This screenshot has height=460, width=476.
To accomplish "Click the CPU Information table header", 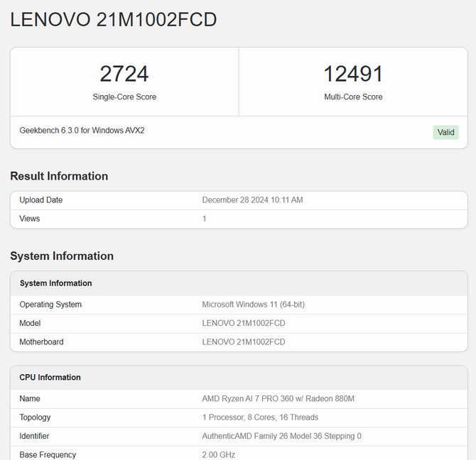I will click(239, 378).
